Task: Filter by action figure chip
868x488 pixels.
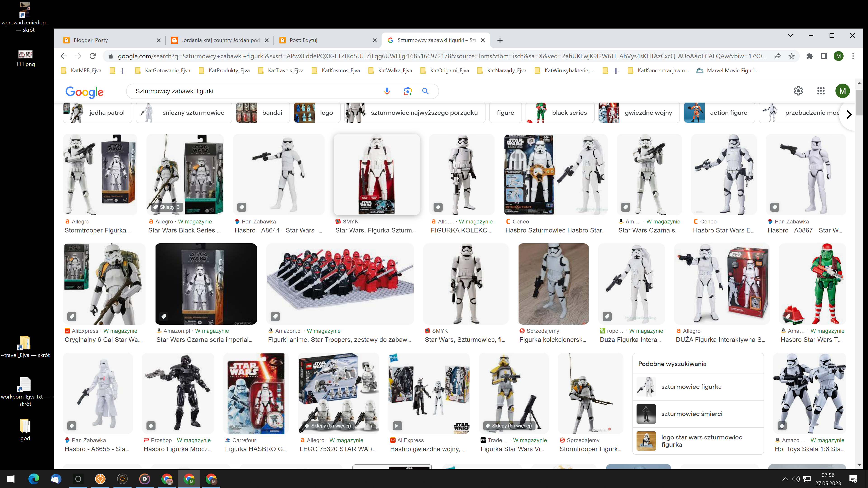Action: [x=719, y=113]
